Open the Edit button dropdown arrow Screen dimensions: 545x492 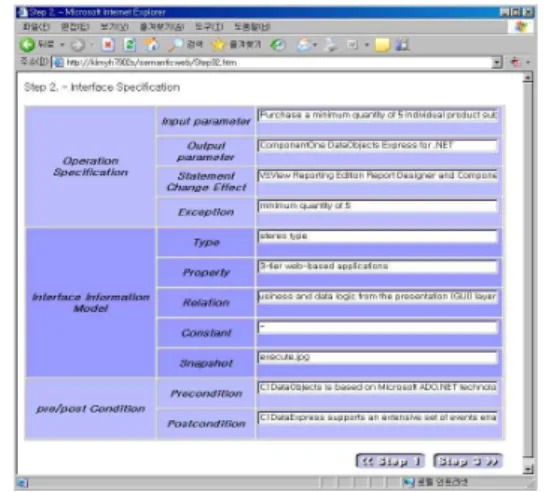(x=367, y=45)
